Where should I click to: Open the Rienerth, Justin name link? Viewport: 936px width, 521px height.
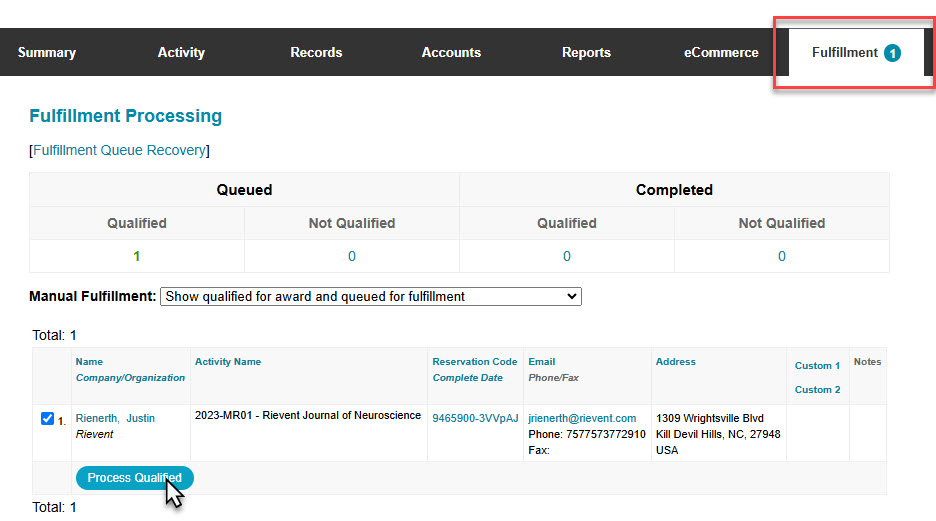coord(115,418)
